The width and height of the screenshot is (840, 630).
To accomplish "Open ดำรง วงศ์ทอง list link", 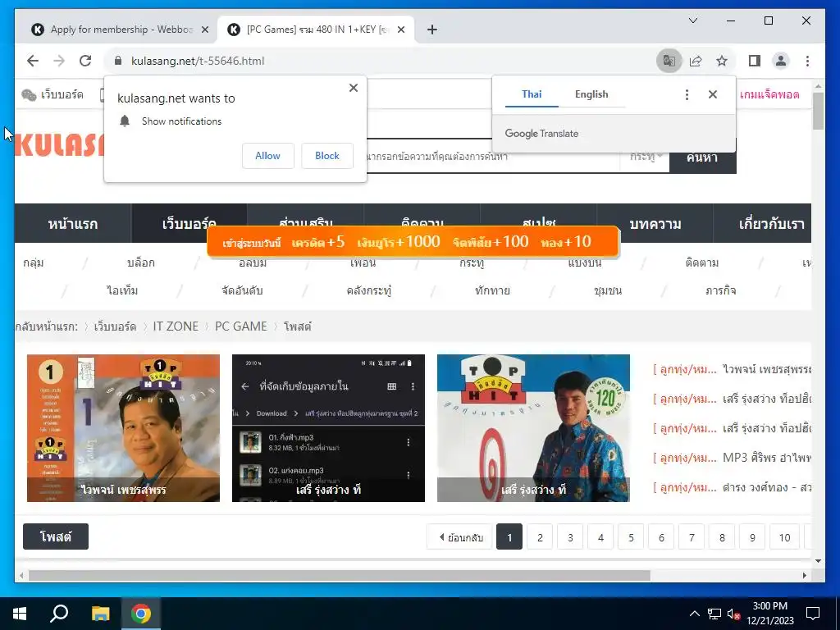I will [x=767, y=487].
